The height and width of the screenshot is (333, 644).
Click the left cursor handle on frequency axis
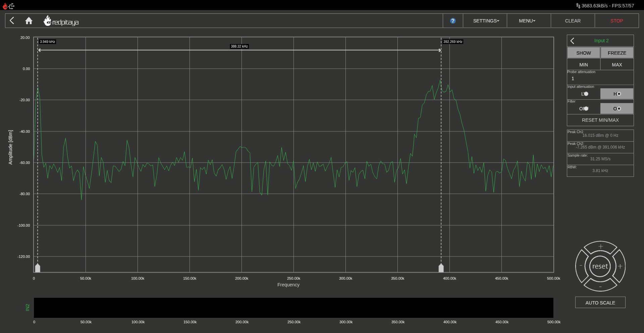tap(38, 268)
